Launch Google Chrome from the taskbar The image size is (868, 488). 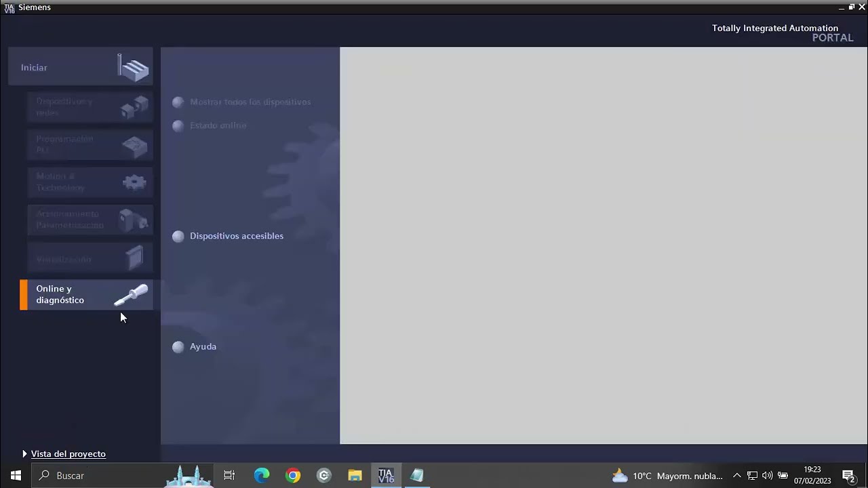coord(293,475)
